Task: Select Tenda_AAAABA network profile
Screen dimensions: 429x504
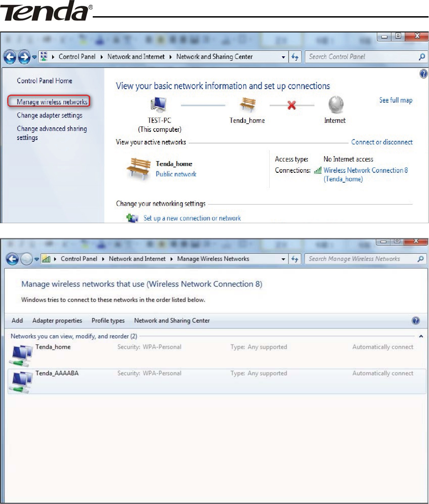Action: coord(217,381)
